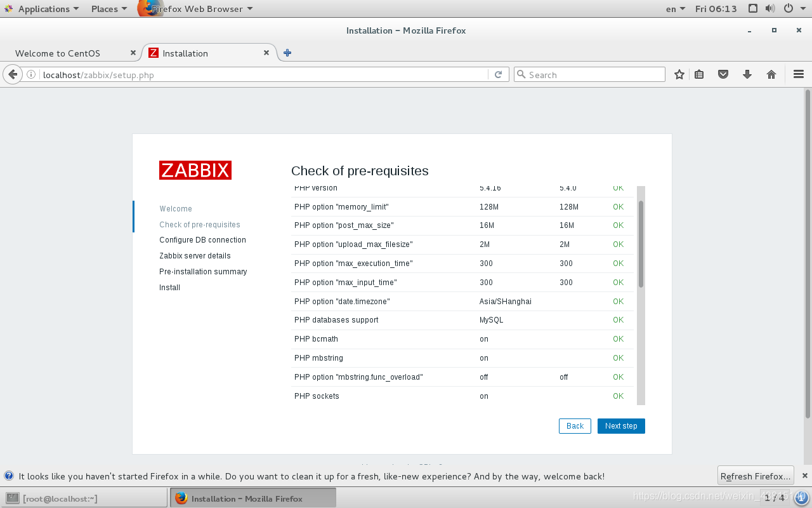Click the Check of pre-requisites heading
812x508 pixels.
(x=360, y=170)
